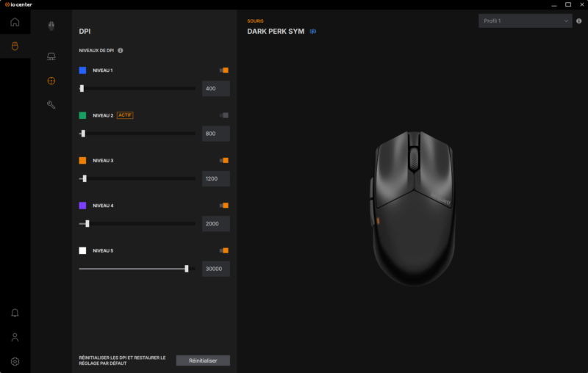
Task: Open the home icon in left sidebar
Action: point(15,22)
